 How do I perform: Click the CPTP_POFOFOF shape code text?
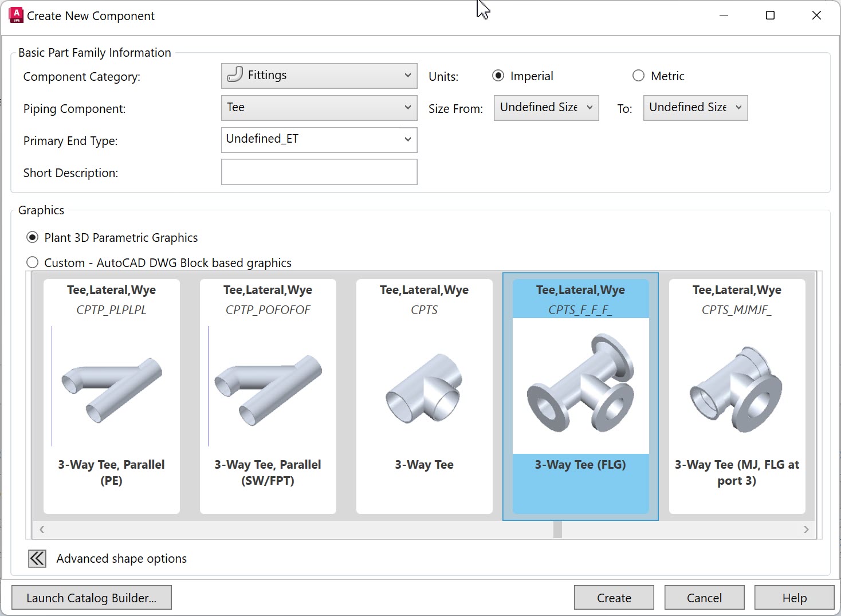[268, 310]
